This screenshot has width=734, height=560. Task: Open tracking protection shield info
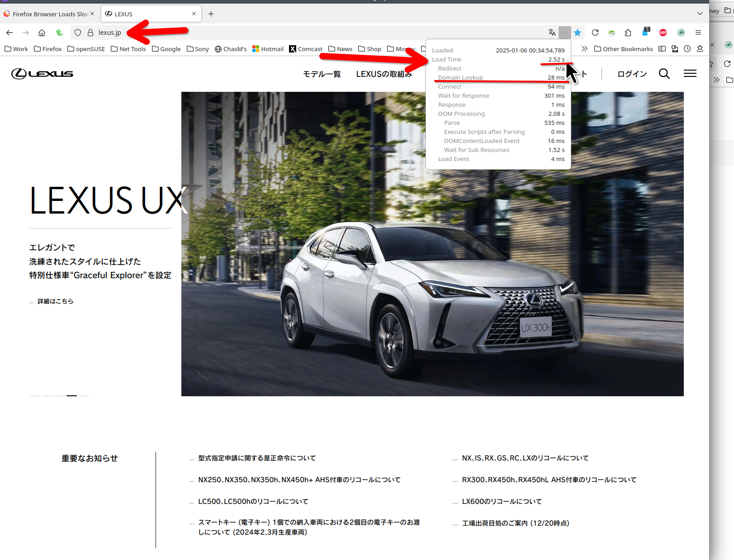coord(78,33)
